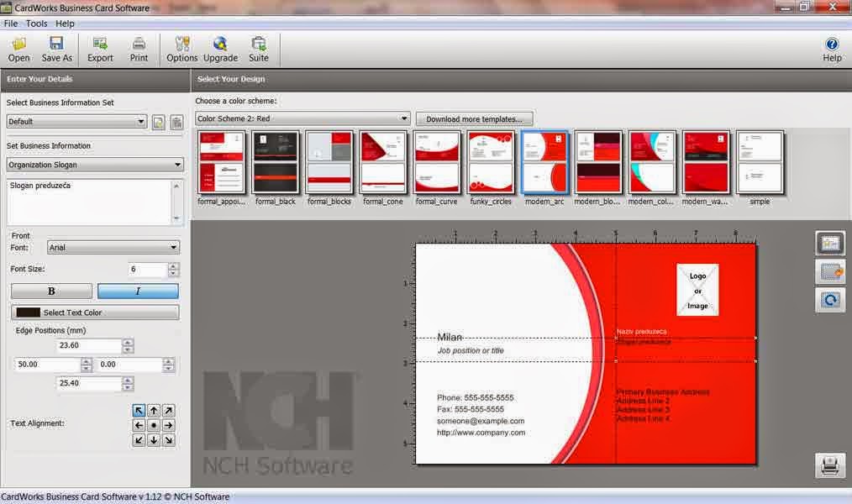Click the Print toolbar icon
The image size is (852, 504).
[x=139, y=50]
